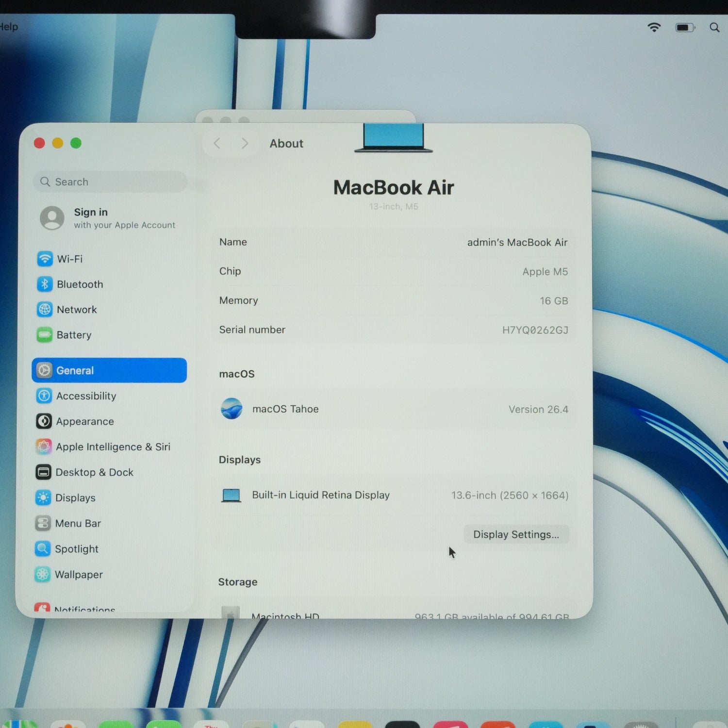Open Accessibility via its sidebar icon
The image size is (728, 728).
pos(44,396)
